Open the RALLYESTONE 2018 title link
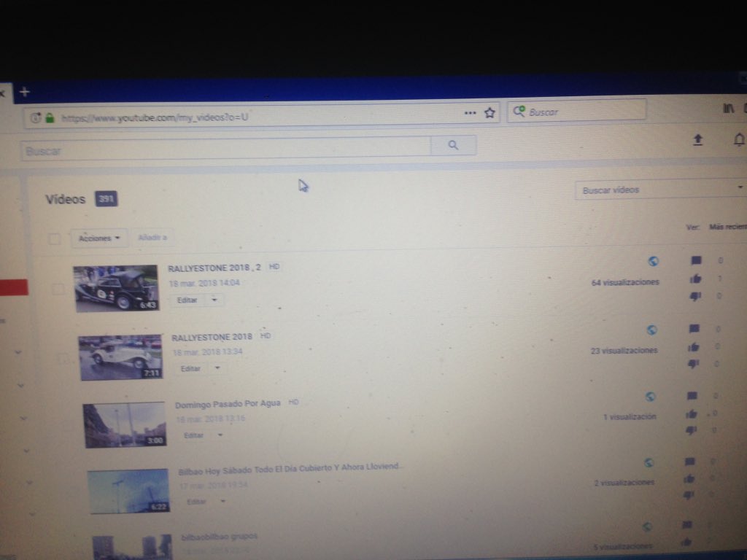Screen dimensions: 747x560 click(x=212, y=337)
